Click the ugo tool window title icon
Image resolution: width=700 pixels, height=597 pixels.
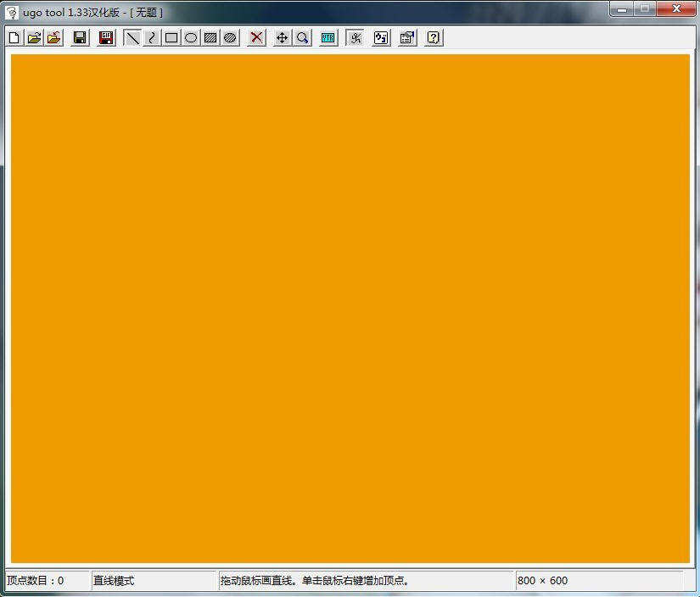click(x=12, y=13)
